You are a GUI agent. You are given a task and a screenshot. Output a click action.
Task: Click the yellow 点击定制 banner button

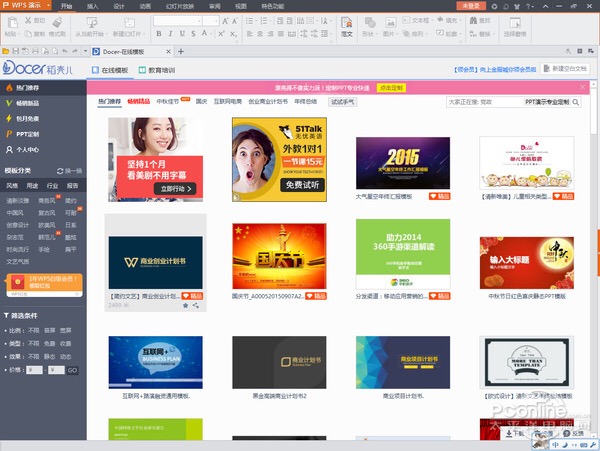pyautogui.click(x=391, y=88)
